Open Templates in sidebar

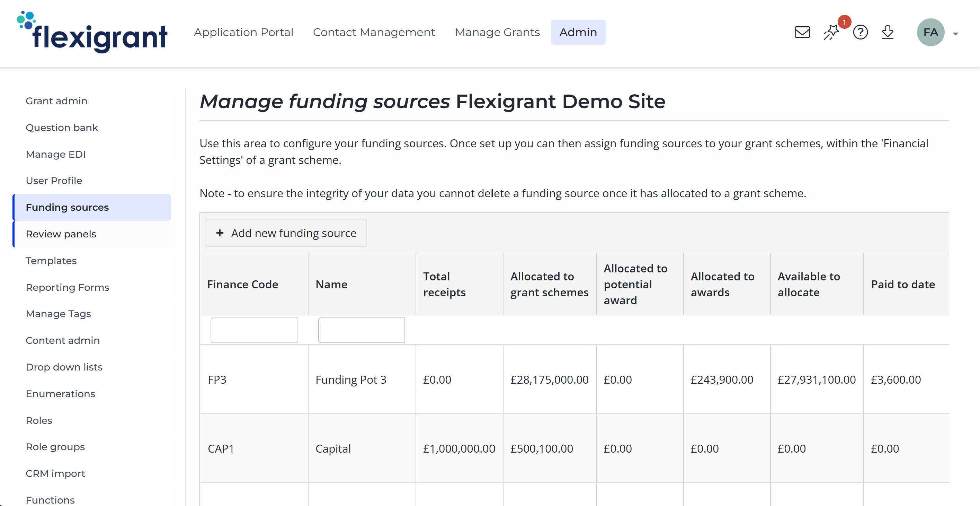coord(51,261)
